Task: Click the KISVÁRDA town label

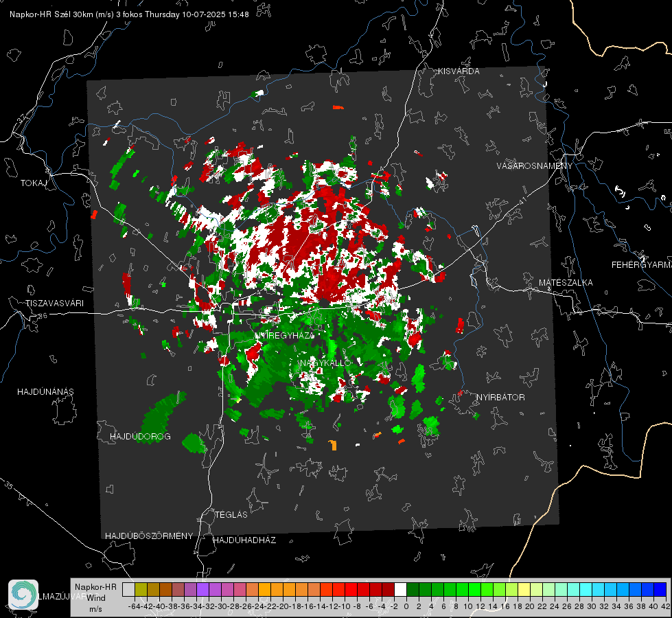Action: pyautogui.click(x=458, y=71)
